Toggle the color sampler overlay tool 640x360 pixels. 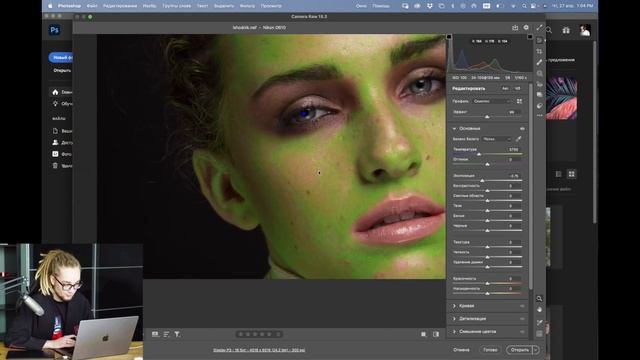tap(540, 322)
